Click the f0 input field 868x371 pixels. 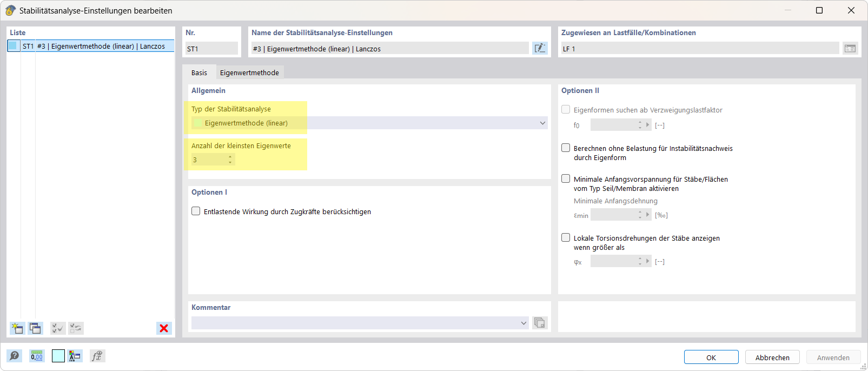click(x=613, y=125)
